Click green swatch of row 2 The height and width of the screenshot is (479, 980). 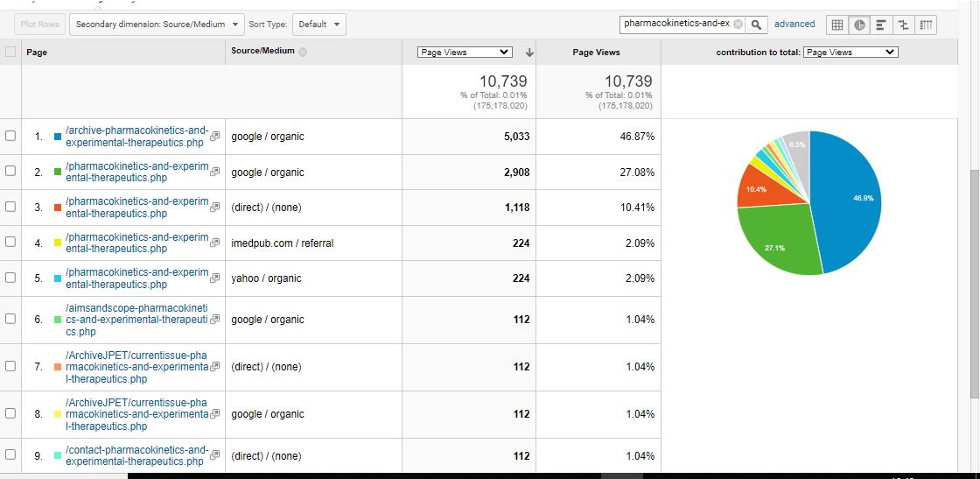click(58, 172)
